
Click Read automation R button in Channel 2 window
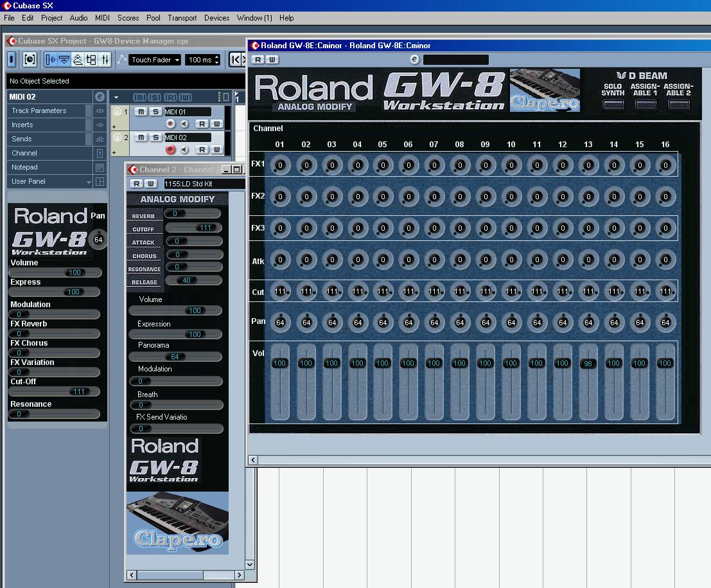click(136, 184)
